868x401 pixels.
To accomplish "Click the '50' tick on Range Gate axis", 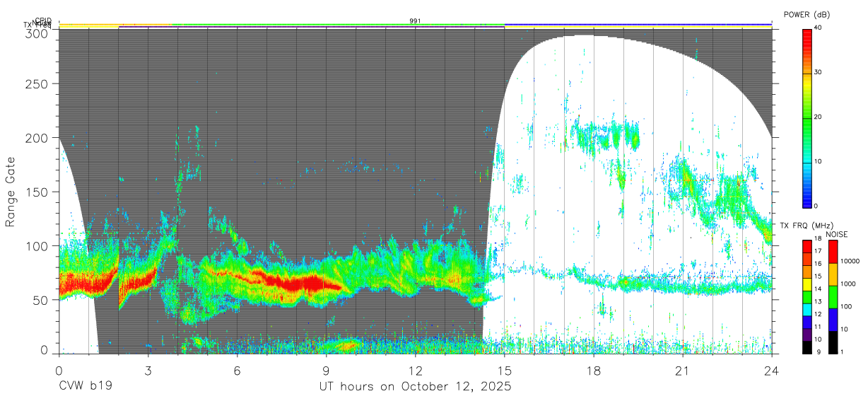I will coord(42,300).
